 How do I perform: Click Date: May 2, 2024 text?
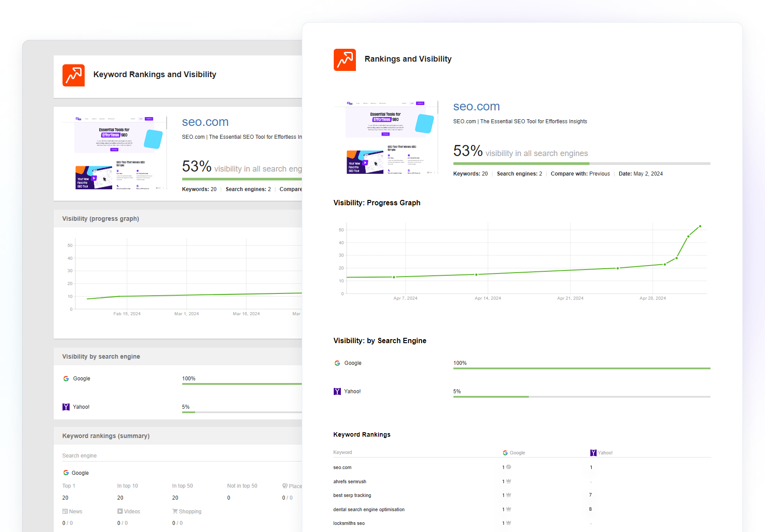tap(641, 174)
